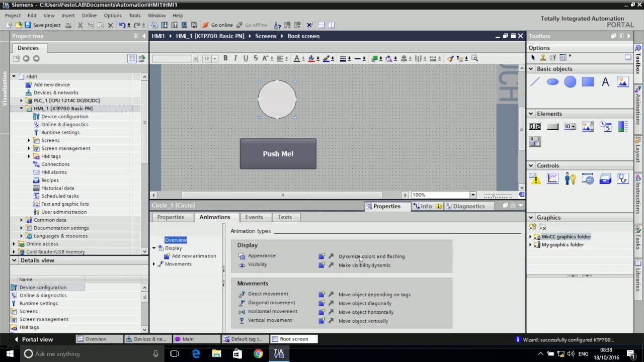Click the selection arrow icon in Toolbox options

tap(533, 57)
